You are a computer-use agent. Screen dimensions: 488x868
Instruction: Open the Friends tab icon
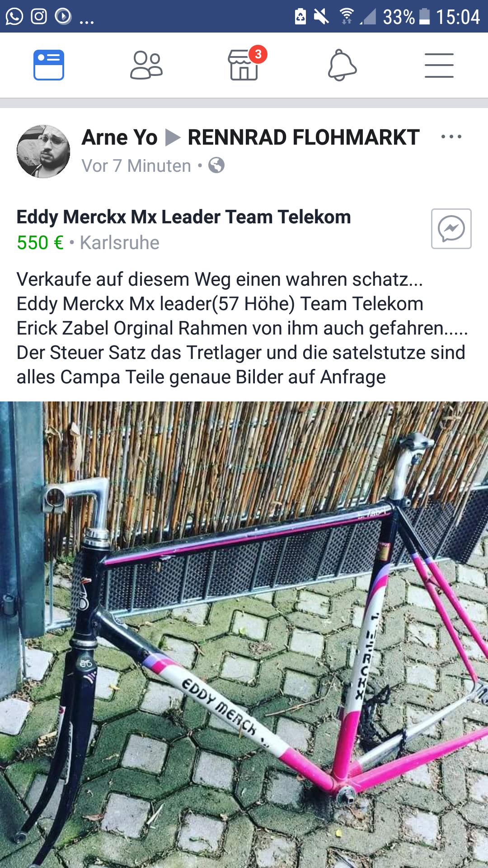(146, 65)
